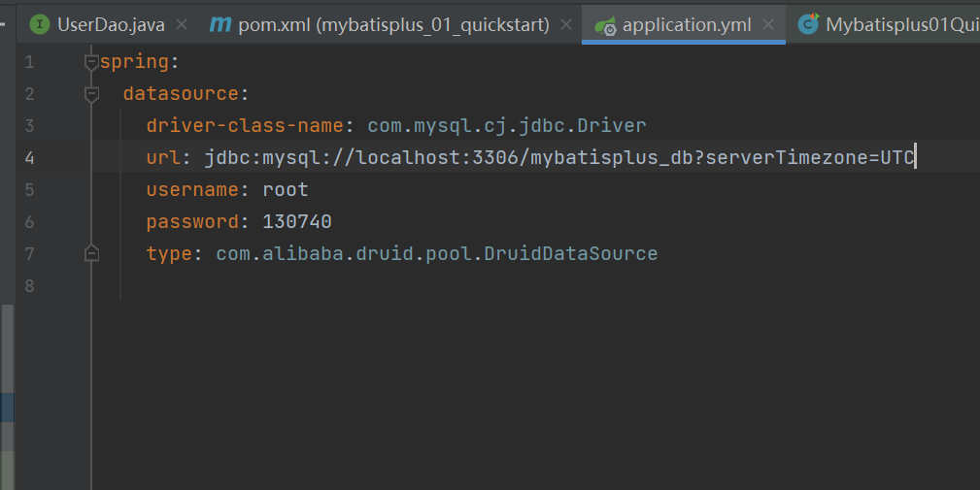Click the fold end marker on line 7
This screenshot has width=980, height=490.
coord(91,253)
